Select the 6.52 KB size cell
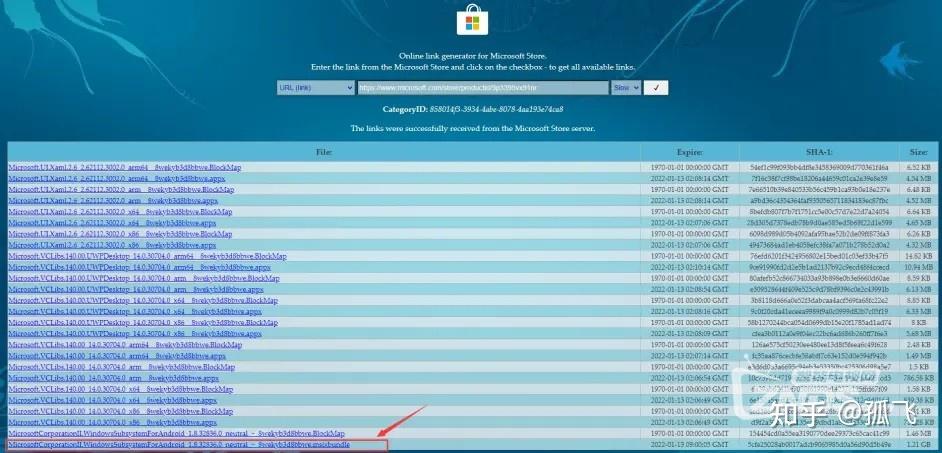This screenshot has width=942, height=453. 917,168
